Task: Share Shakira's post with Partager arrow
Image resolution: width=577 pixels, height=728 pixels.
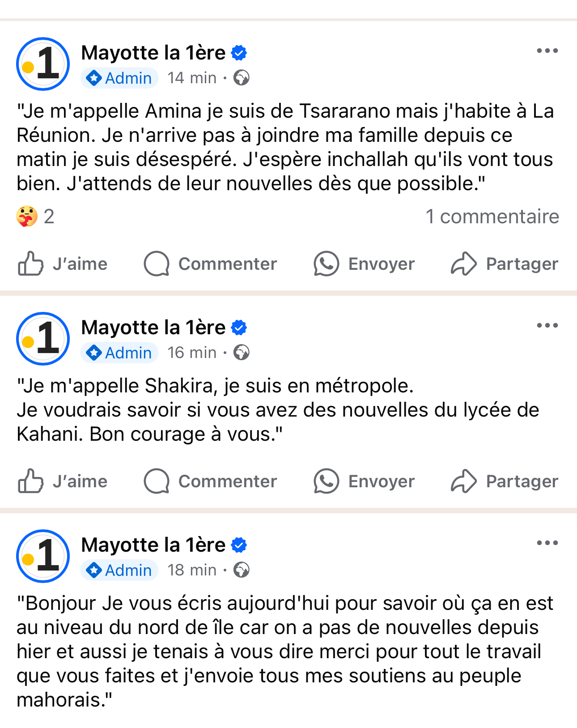Action: coord(505,481)
